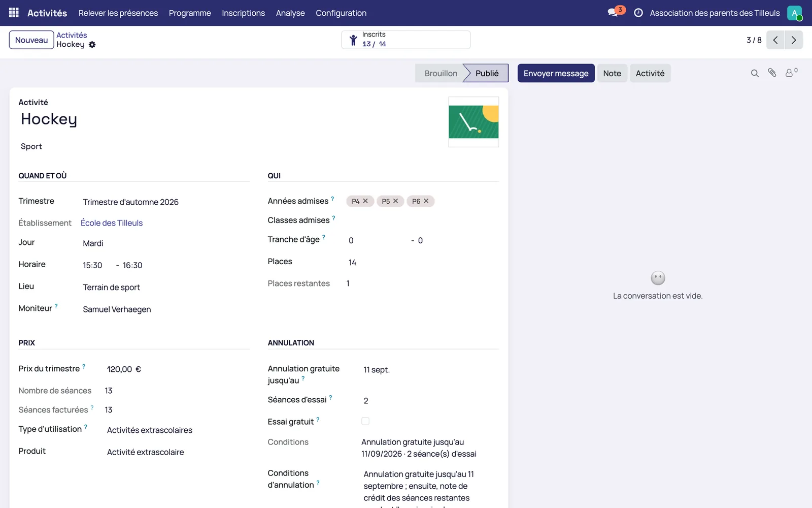
Task: Follow the École des Tilleuls link
Action: click(112, 223)
